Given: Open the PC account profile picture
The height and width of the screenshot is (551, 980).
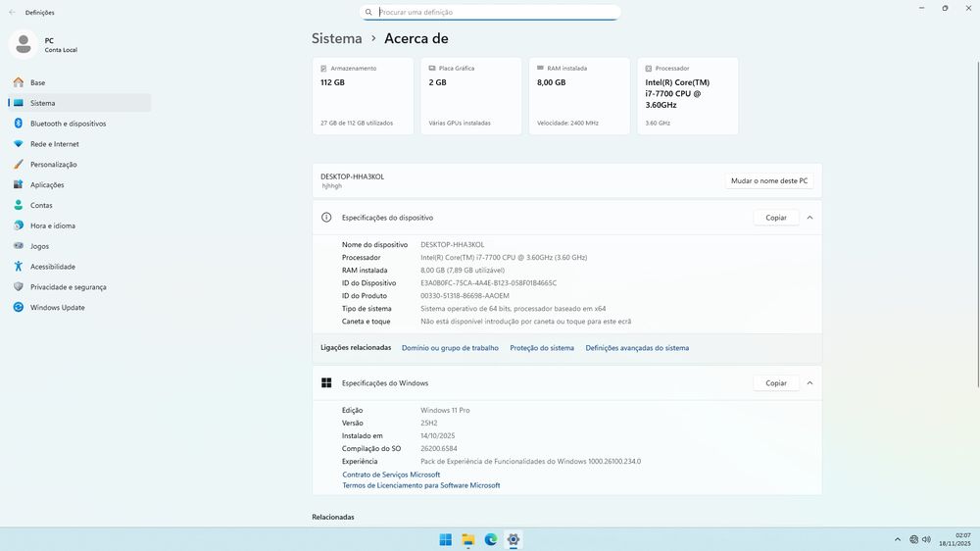Looking at the screenshot, I should click(x=24, y=44).
